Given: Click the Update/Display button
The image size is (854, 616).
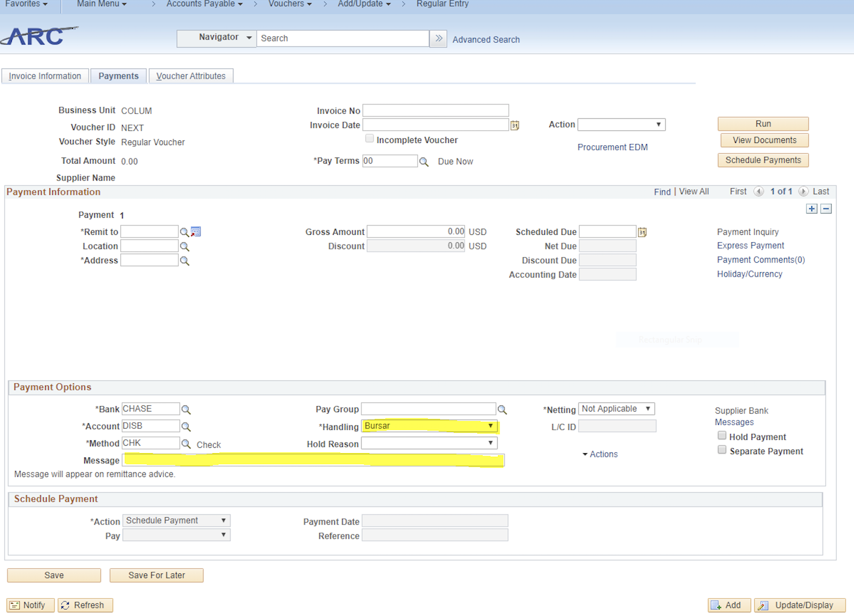Looking at the screenshot, I should pyautogui.click(x=800, y=605).
